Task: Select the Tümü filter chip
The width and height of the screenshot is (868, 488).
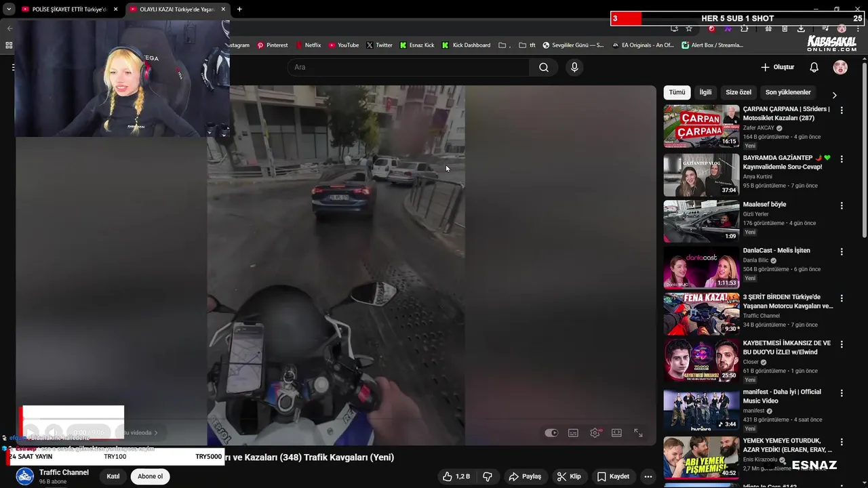Action: pos(677,92)
